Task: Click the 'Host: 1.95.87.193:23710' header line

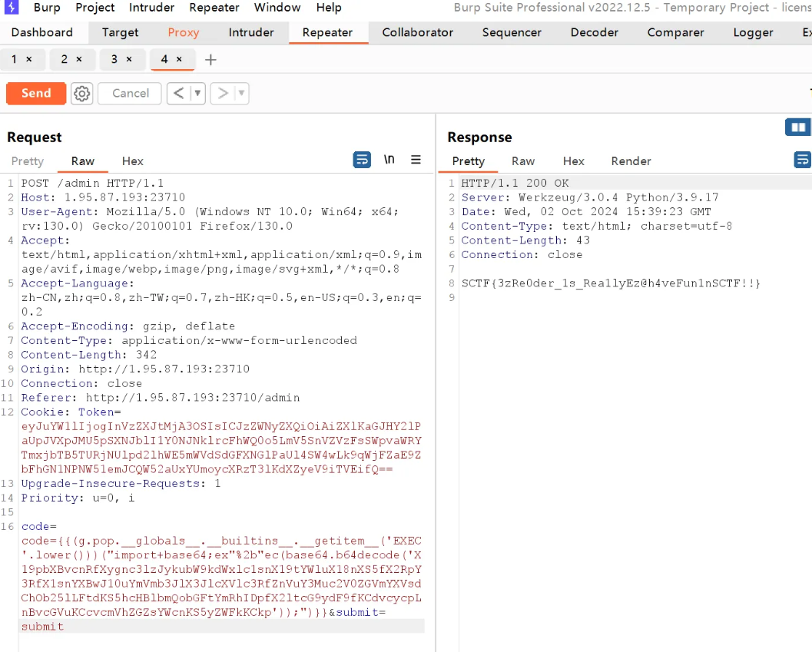Action: point(103,197)
